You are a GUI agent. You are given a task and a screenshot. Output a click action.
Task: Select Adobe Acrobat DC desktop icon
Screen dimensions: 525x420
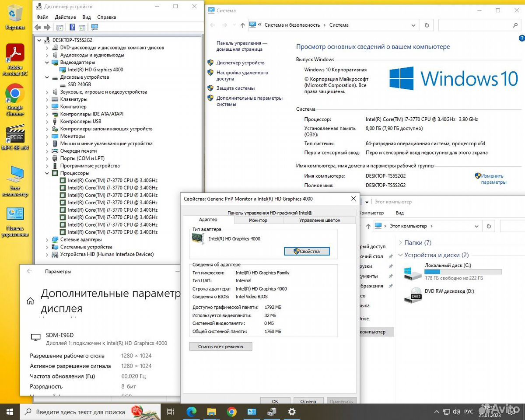(15, 60)
